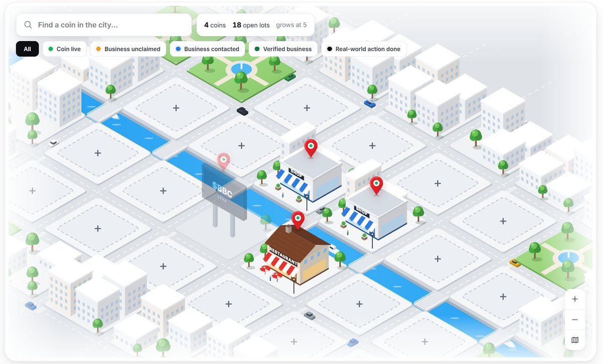The height and width of the screenshot is (364, 603).
Task: Click the 'grows at 5' label
Action: pos(291,25)
